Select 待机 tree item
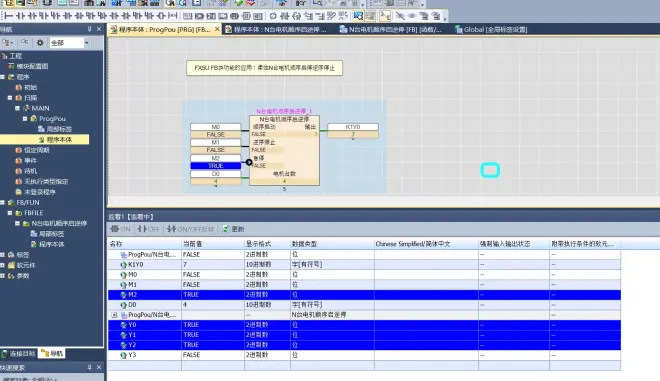The width and height of the screenshot is (660, 381). coord(30,171)
